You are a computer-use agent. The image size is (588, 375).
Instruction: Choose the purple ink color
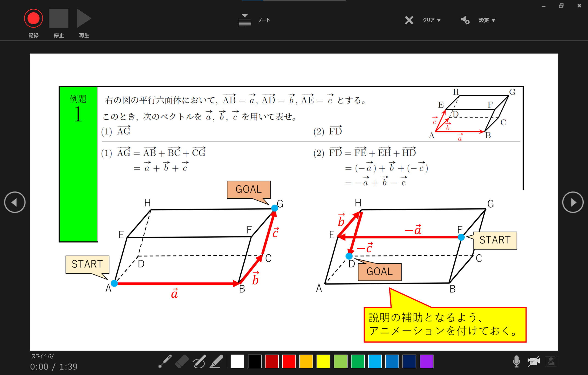[427, 361]
